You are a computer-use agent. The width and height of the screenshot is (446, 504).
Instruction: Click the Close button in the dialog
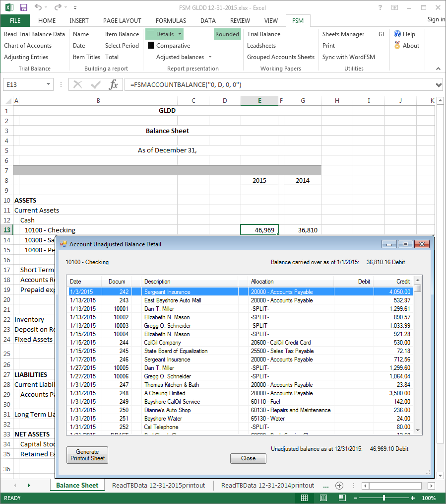248,458
